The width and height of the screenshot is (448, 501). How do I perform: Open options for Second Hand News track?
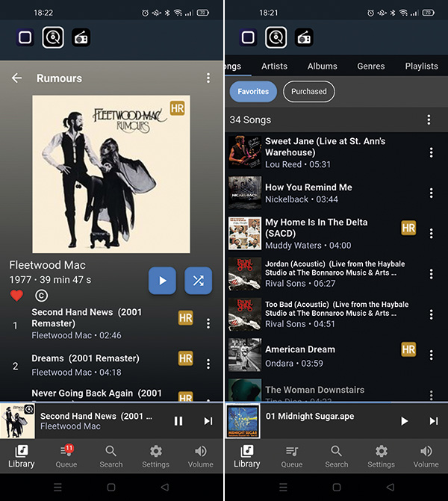tap(208, 323)
